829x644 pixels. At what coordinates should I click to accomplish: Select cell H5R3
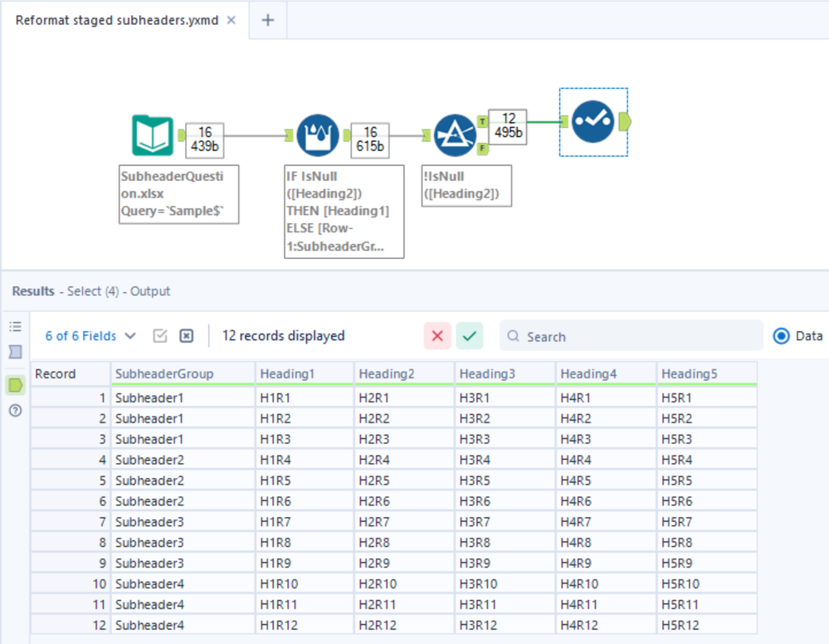point(707,439)
